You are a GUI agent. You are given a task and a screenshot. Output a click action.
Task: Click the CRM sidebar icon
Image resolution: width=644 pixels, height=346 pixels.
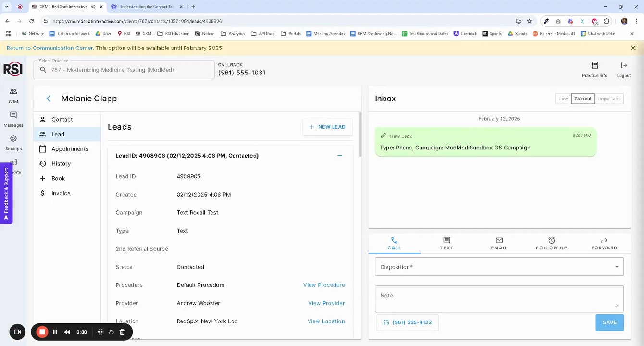(13, 92)
